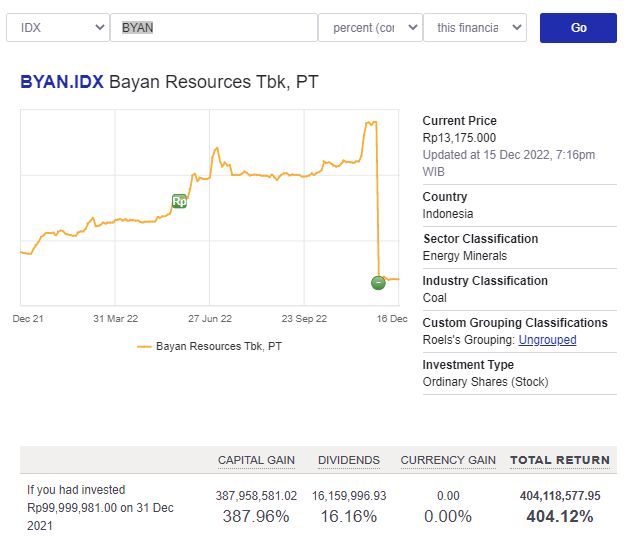Click the TOTAL RETURN column header
The width and height of the screenshot is (632, 560).
coord(560,460)
